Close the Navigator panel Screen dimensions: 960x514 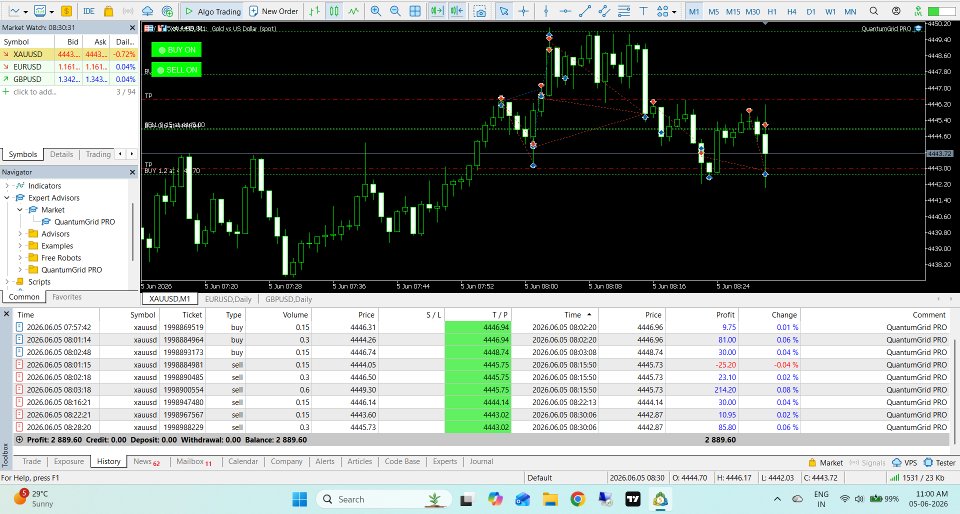click(132, 173)
